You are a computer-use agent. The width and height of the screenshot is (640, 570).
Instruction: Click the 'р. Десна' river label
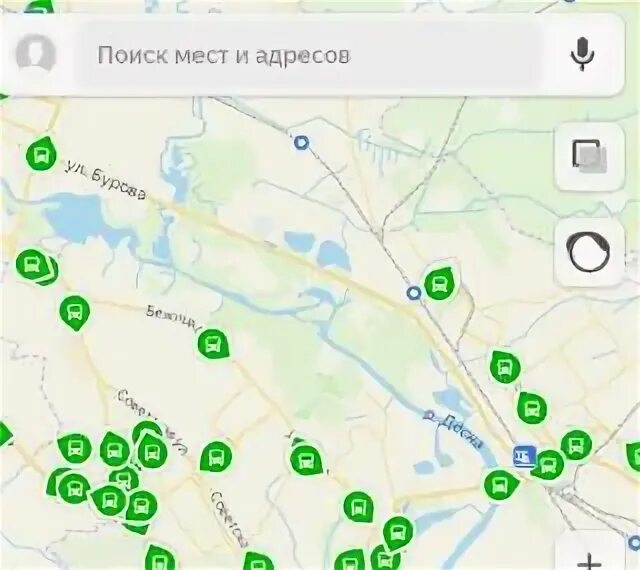tap(453, 431)
